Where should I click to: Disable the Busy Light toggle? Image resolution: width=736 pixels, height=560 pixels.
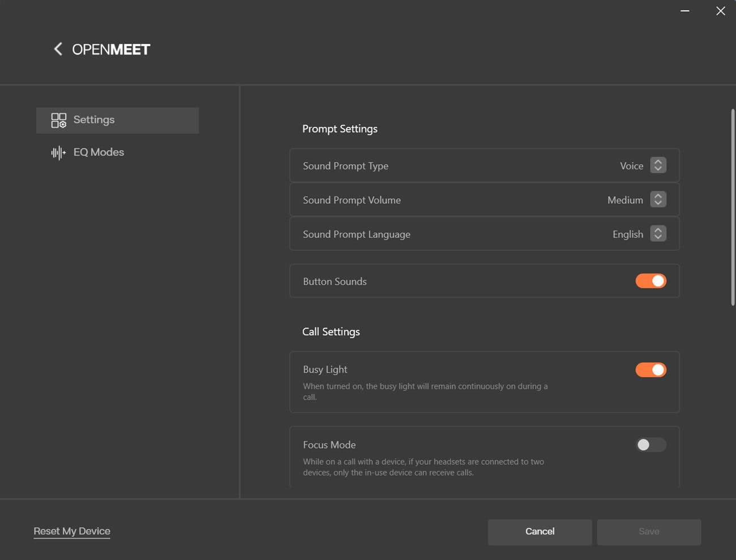(651, 370)
